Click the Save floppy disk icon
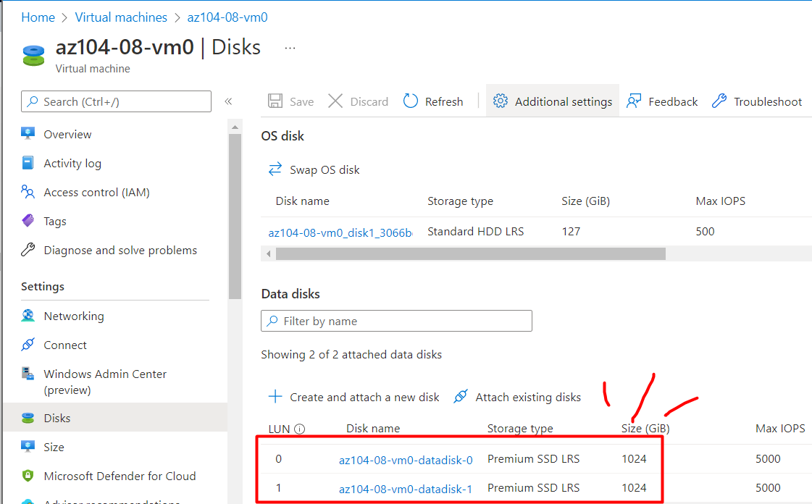812x504 pixels. 275,101
